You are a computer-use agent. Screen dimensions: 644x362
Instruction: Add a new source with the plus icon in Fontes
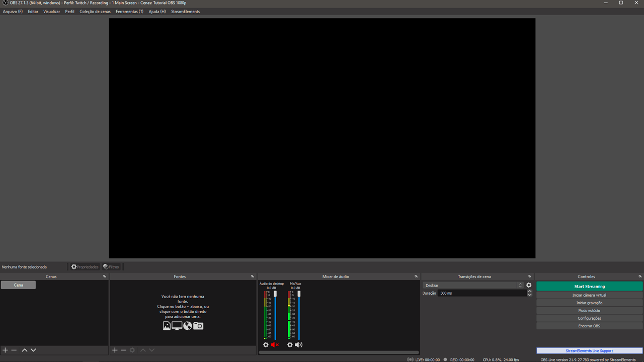click(x=115, y=350)
